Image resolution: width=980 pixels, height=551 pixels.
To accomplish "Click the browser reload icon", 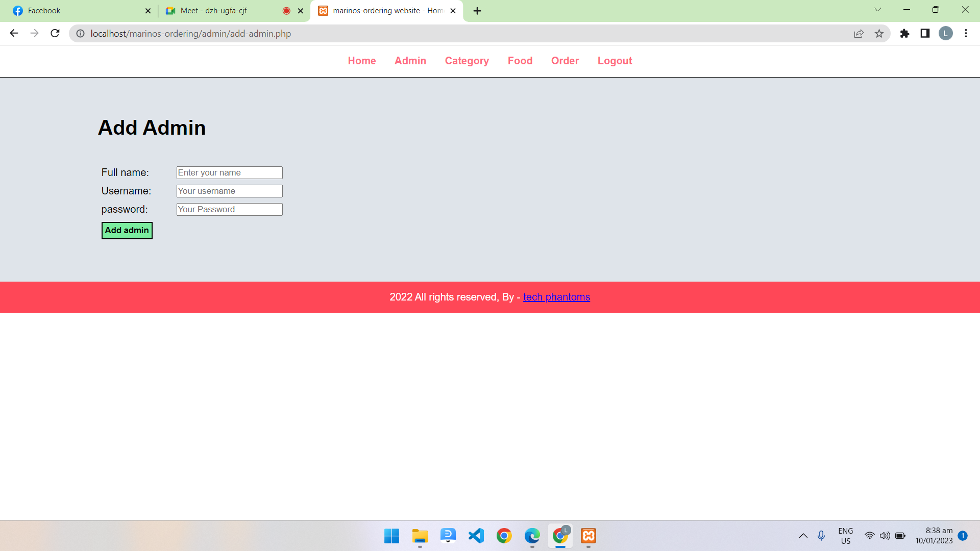I will pyautogui.click(x=55, y=34).
